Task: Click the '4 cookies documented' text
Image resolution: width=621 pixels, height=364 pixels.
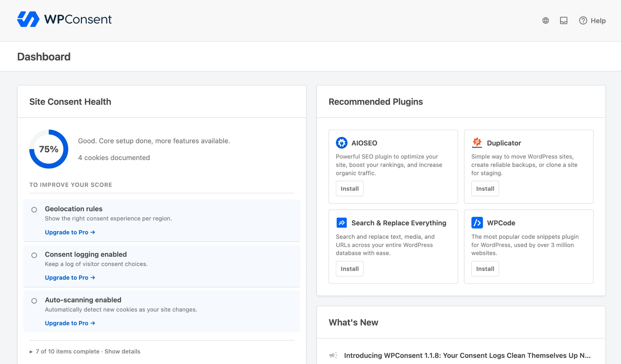Action: click(x=114, y=158)
